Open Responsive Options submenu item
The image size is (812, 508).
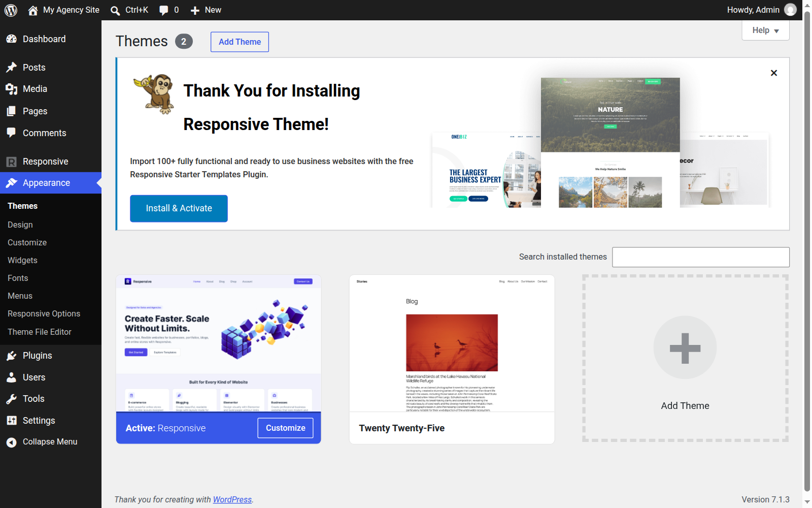(x=44, y=314)
